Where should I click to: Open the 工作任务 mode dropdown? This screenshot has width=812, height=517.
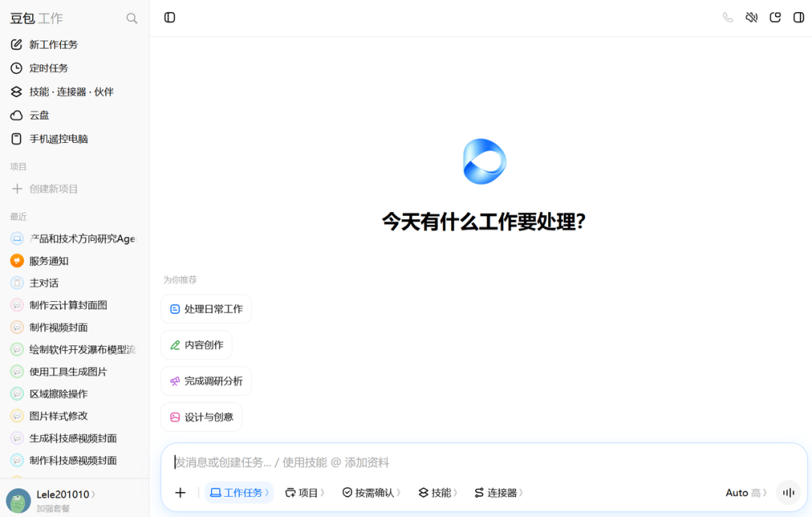pyautogui.click(x=239, y=493)
